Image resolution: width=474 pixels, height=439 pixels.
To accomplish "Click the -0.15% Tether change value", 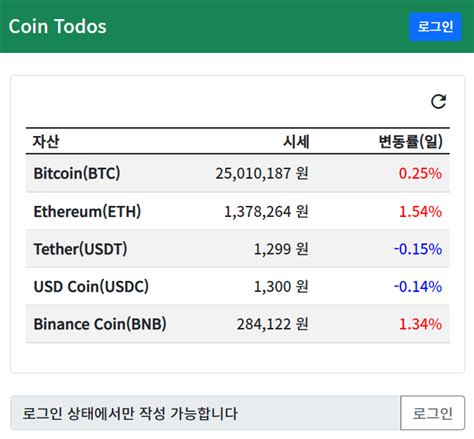I will [x=418, y=249].
